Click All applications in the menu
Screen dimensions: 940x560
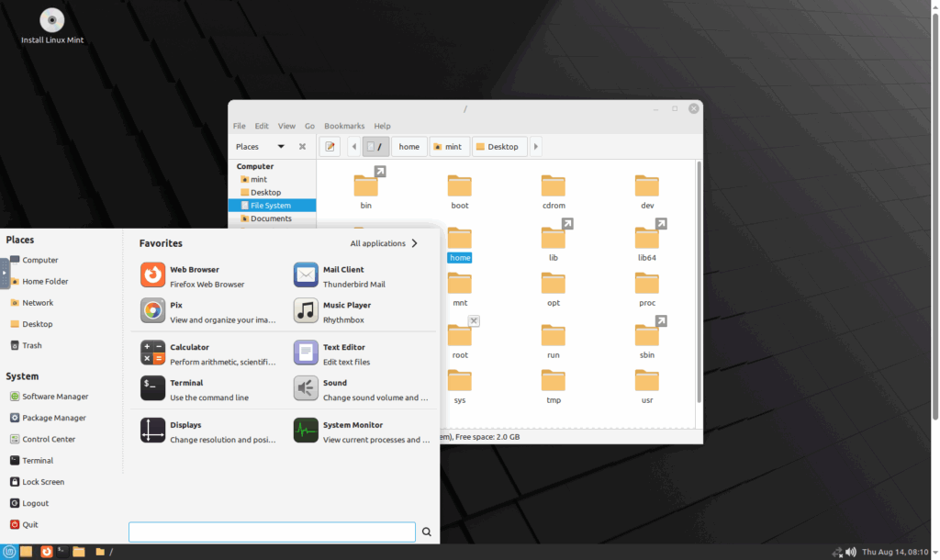(379, 243)
